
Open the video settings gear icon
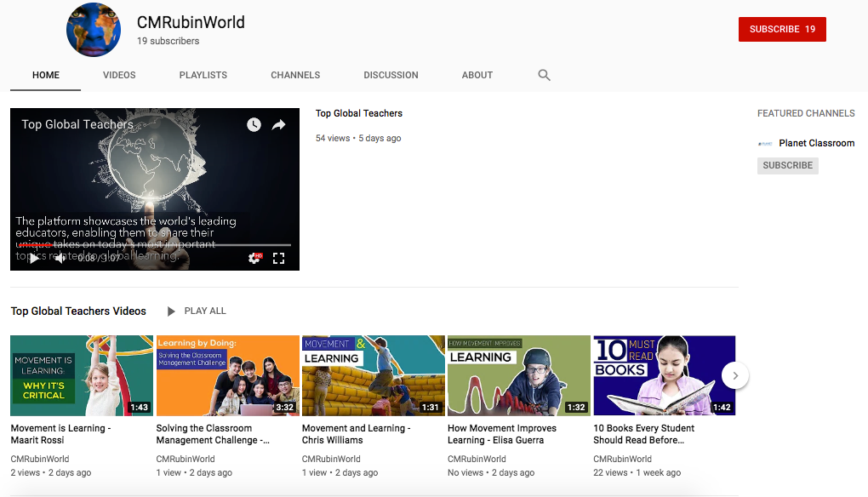[x=254, y=258]
